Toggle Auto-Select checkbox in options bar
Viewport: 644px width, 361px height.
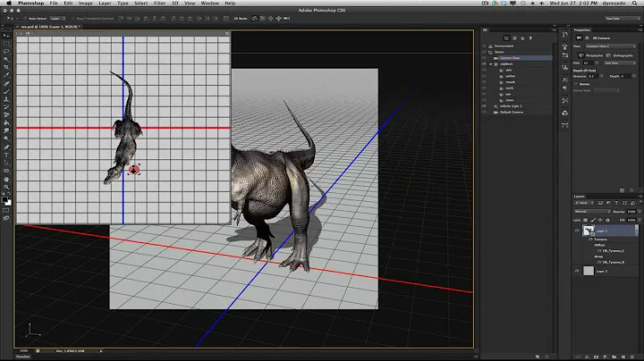point(25,19)
